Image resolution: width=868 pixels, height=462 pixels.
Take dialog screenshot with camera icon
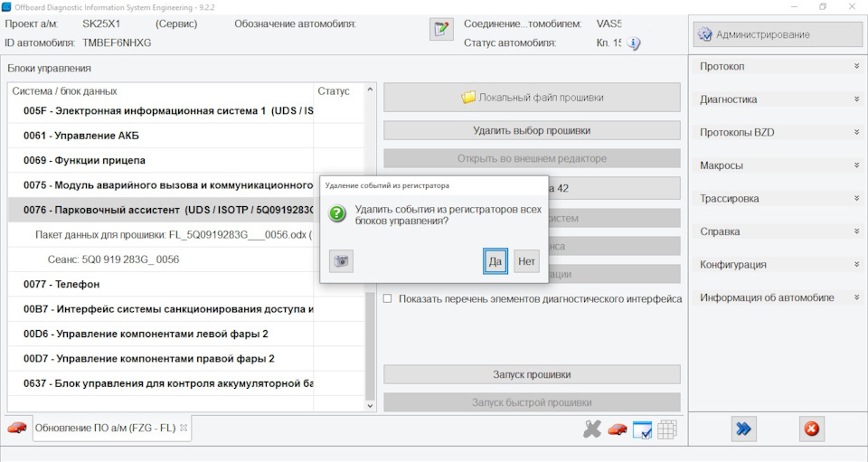click(x=341, y=261)
